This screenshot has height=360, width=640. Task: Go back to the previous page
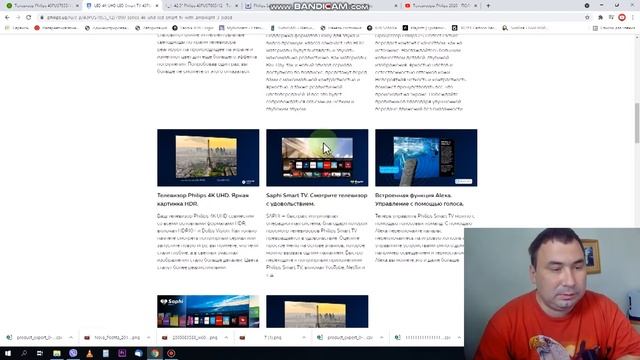(7, 18)
